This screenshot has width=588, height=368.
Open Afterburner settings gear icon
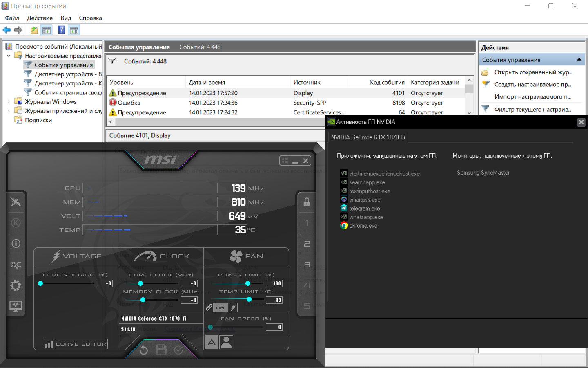point(16,285)
